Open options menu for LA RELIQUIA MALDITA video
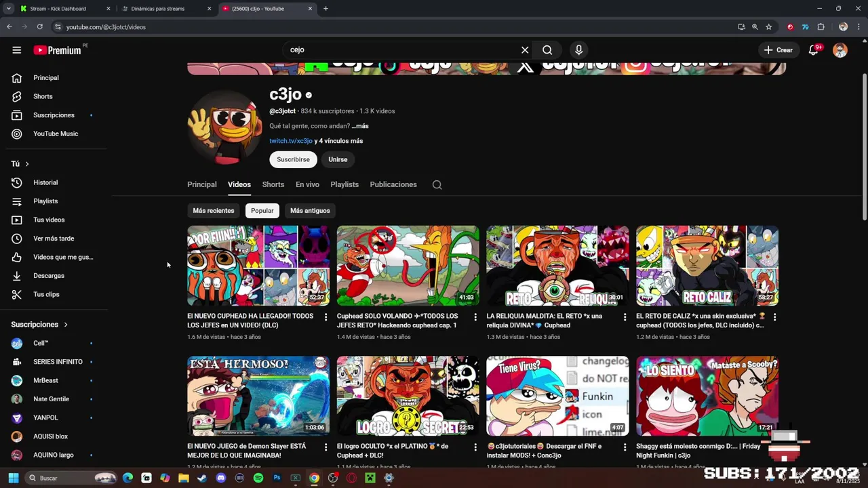The image size is (868, 488). (625, 317)
